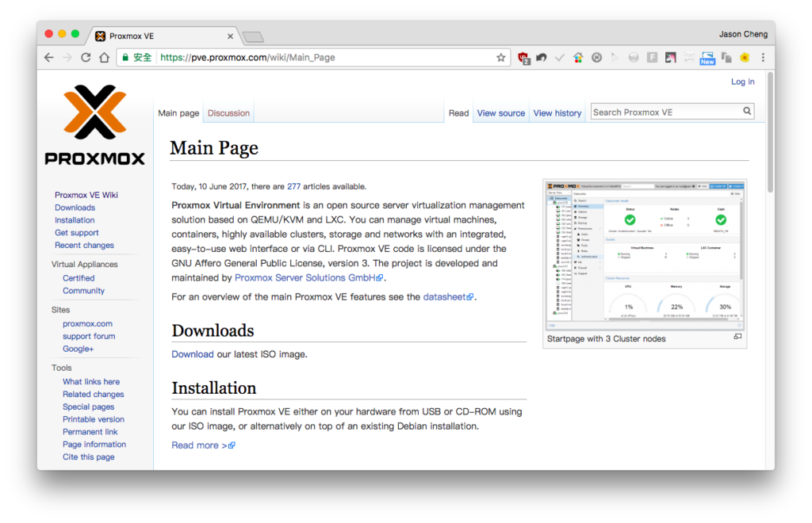Click the dark undo-arrow extension icon
812x523 pixels.
pos(542,57)
